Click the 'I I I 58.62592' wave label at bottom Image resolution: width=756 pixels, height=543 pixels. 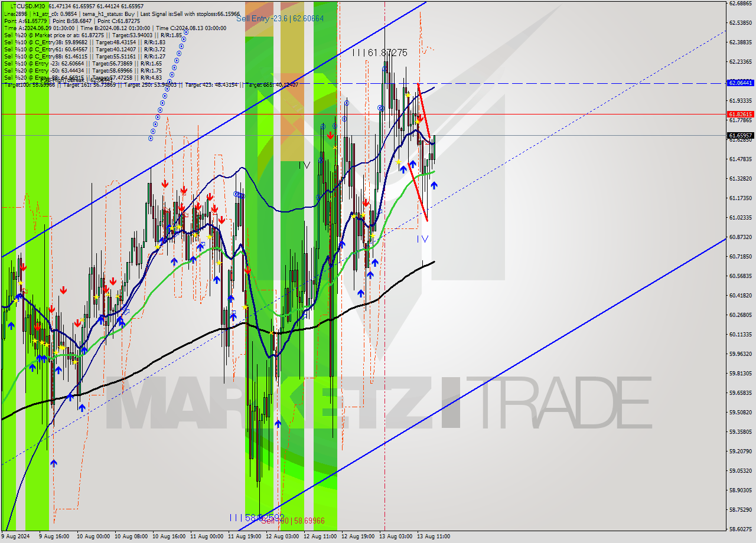pyautogui.click(x=258, y=517)
